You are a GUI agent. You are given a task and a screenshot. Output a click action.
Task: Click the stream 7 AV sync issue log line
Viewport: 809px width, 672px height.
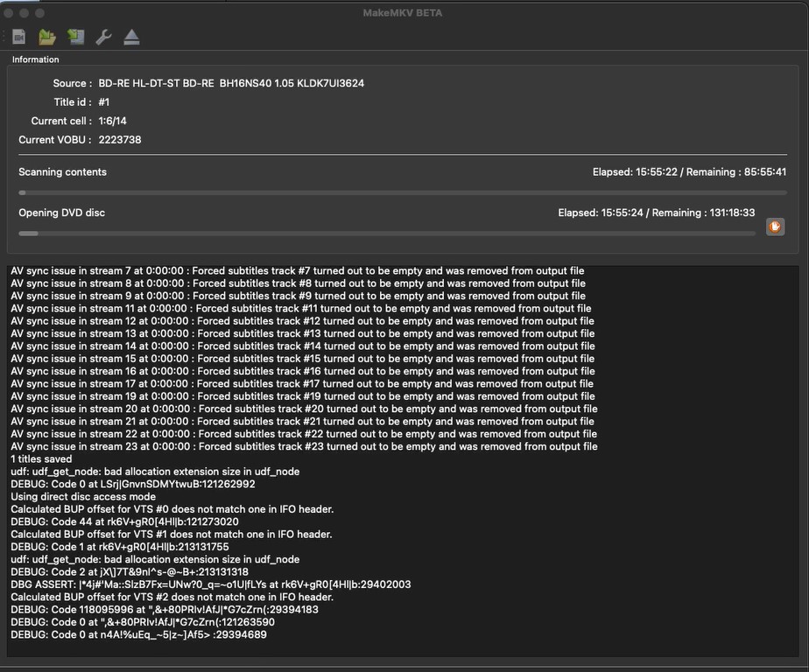(297, 270)
